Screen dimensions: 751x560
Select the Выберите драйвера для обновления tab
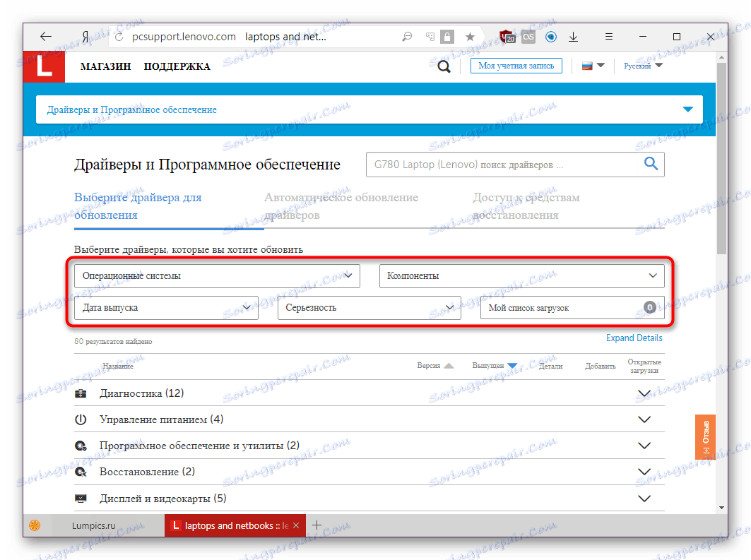tap(138, 206)
